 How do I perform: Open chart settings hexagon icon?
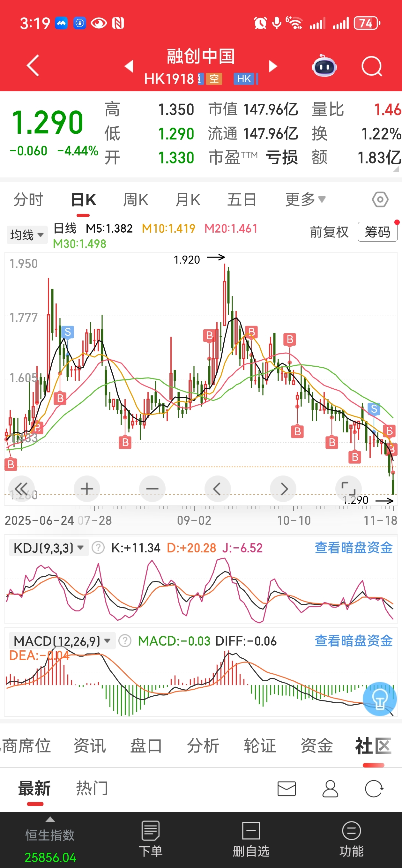(380, 199)
